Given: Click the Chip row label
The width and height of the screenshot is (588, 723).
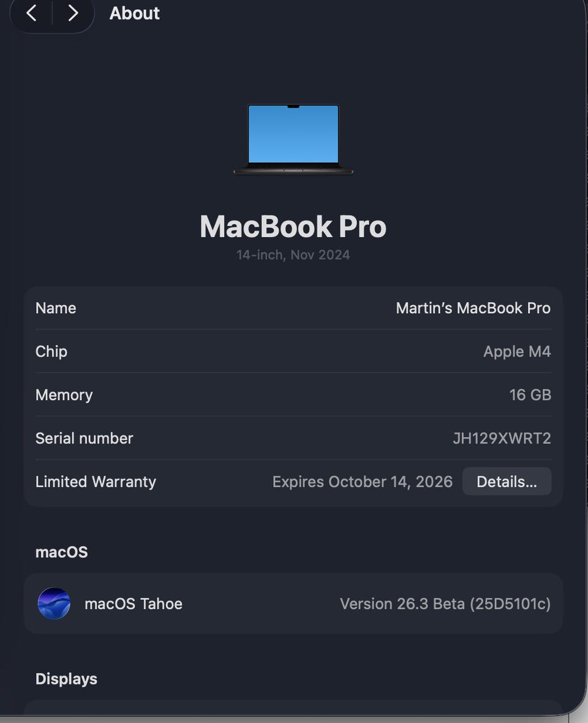Looking at the screenshot, I should [51, 351].
